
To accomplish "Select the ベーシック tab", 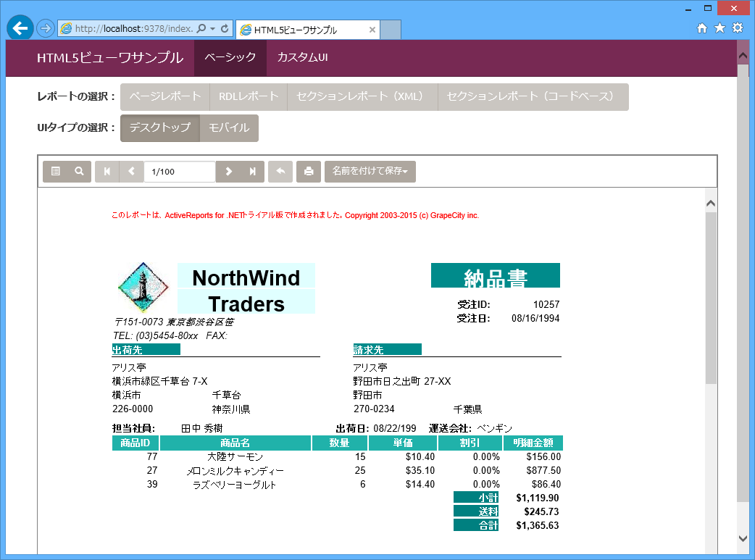I will [x=230, y=58].
